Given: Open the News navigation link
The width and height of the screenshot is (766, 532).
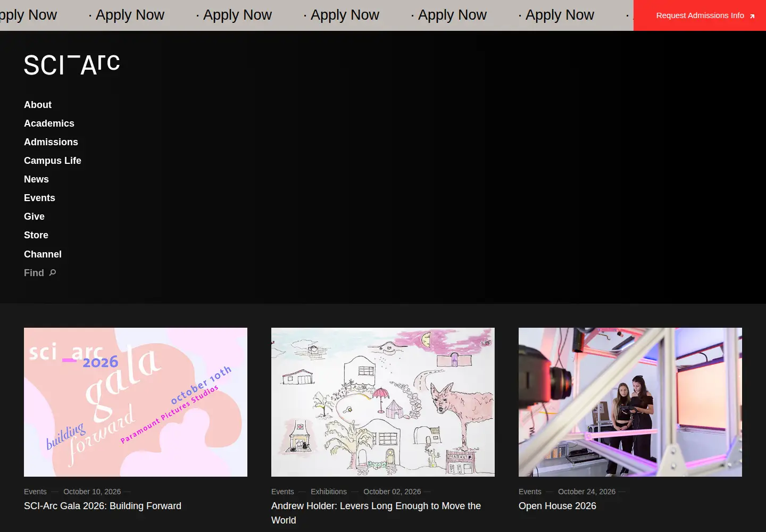Looking at the screenshot, I should click(x=36, y=179).
